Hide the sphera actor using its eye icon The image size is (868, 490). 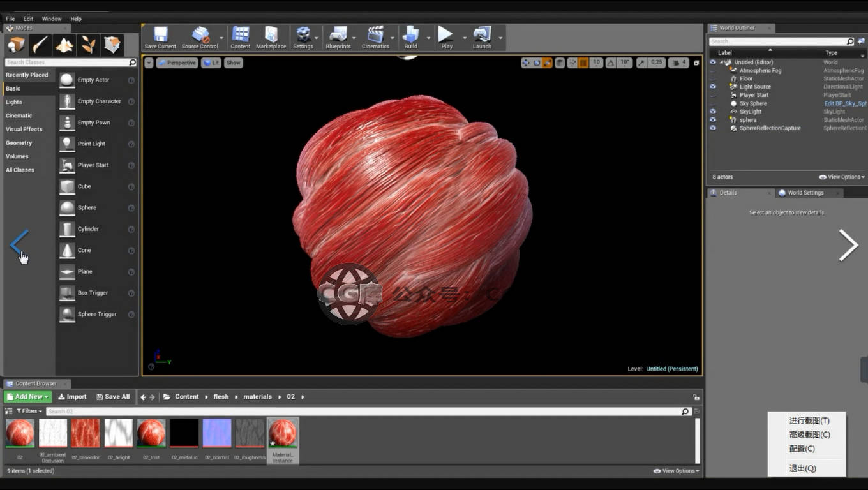(713, 120)
